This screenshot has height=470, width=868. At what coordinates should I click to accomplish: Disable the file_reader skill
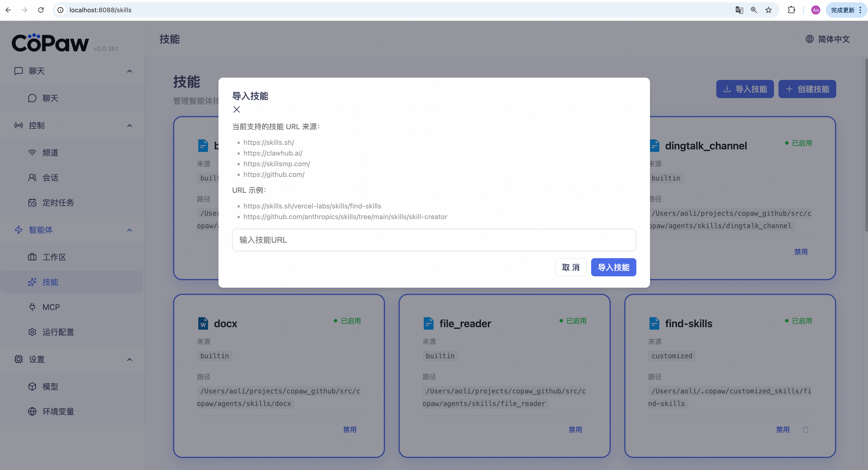[575, 430]
